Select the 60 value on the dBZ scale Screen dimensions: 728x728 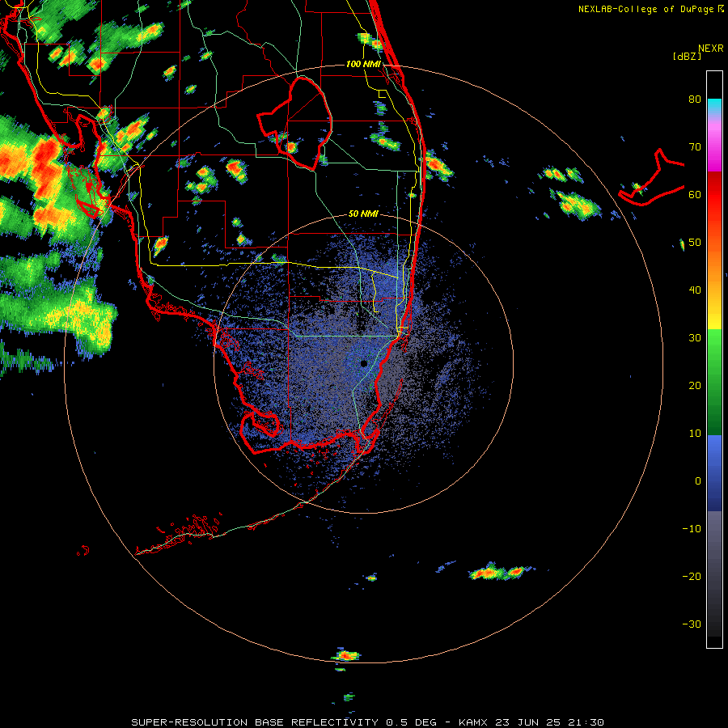(x=695, y=195)
